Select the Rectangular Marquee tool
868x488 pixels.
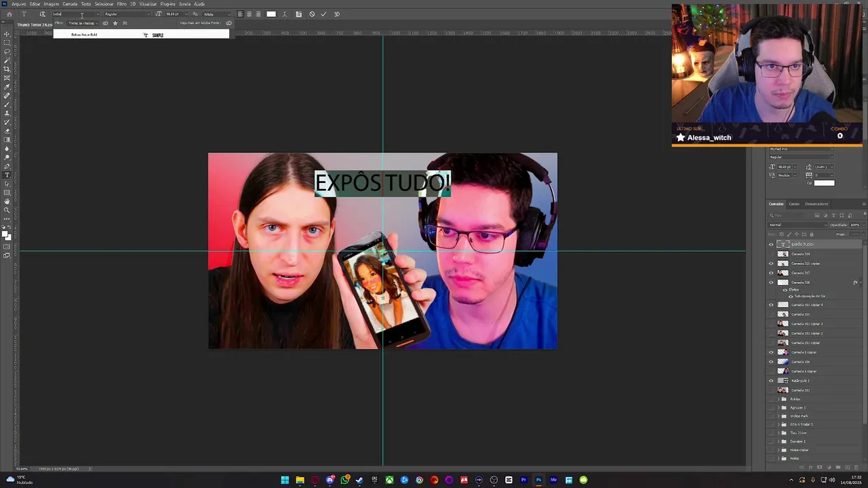7,43
